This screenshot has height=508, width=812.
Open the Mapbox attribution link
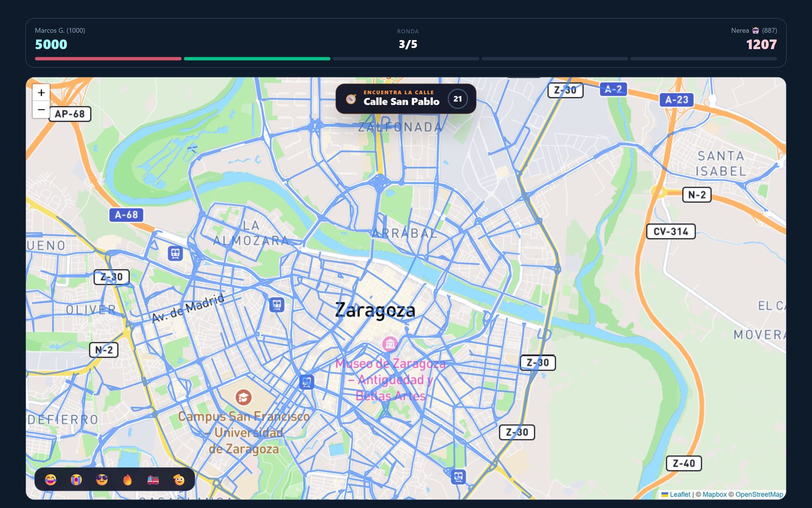tap(715, 494)
